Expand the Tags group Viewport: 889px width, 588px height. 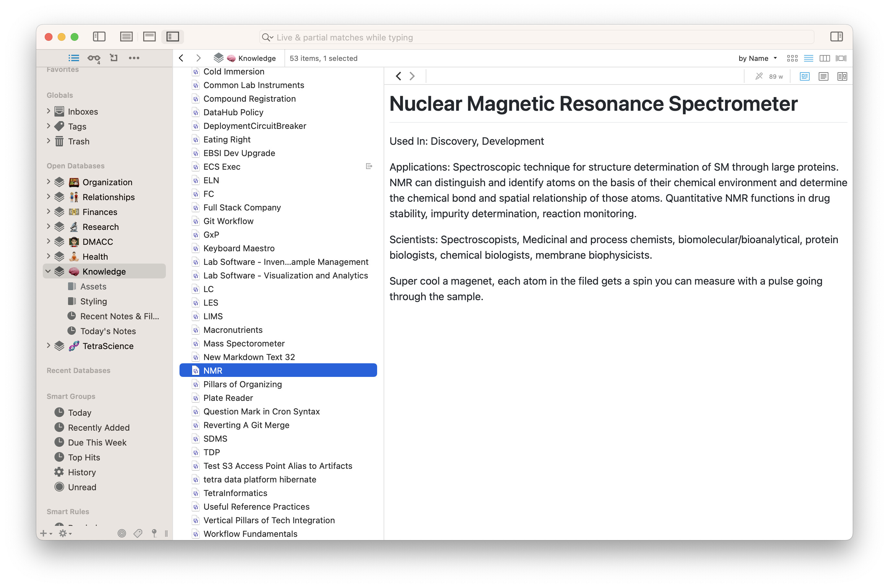click(x=48, y=126)
